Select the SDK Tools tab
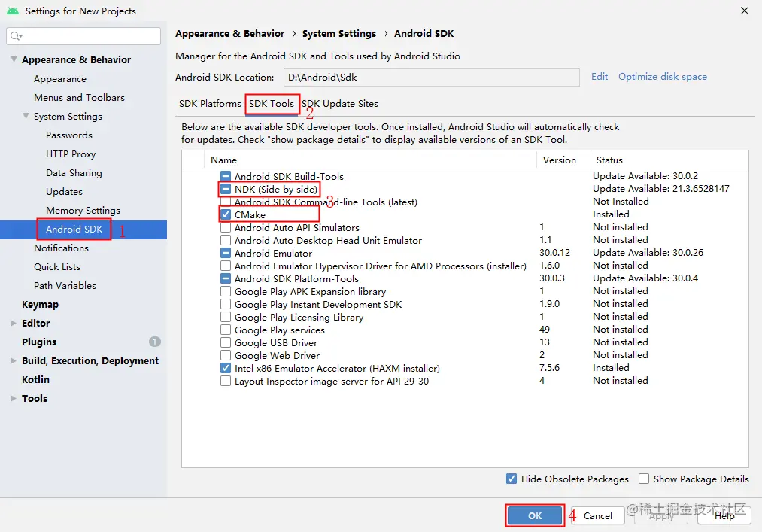762x532 pixels. [x=271, y=104]
